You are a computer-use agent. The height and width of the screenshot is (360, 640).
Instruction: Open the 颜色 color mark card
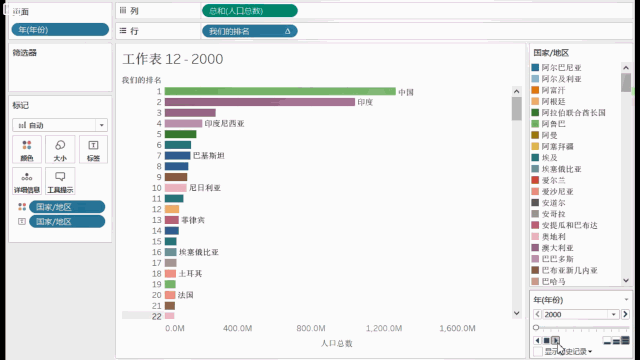coord(27,150)
